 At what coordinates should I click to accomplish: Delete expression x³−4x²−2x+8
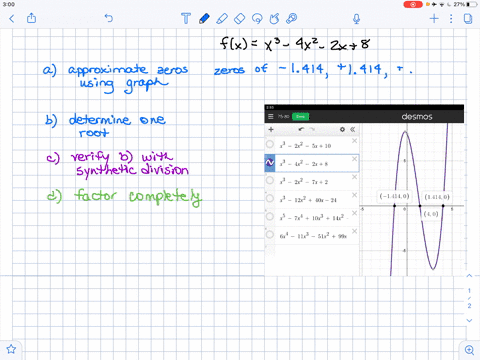tap(354, 159)
